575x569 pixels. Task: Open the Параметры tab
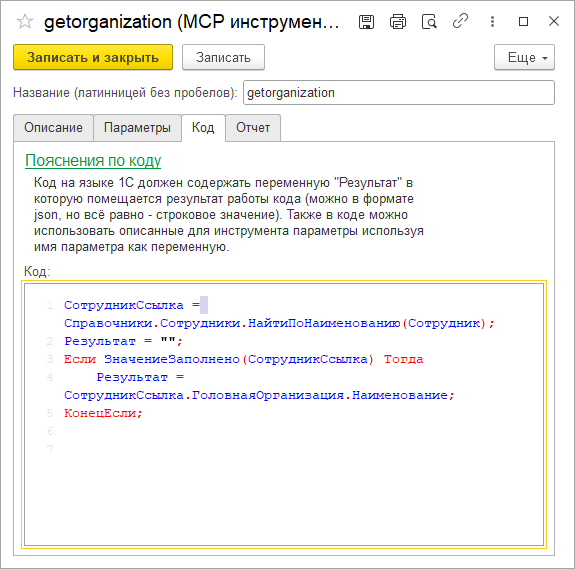point(138,128)
